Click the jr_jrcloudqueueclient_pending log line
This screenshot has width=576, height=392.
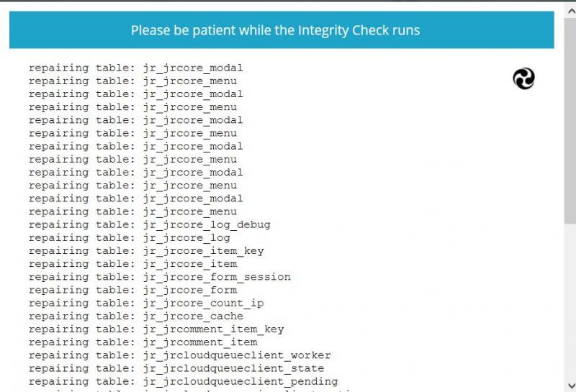click(183, 381)
